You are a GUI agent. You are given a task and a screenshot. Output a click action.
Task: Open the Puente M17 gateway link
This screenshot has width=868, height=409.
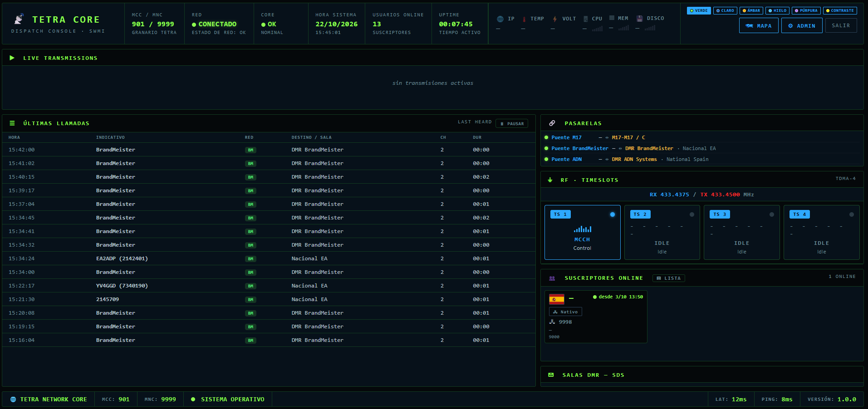click(x=566, y=137)
